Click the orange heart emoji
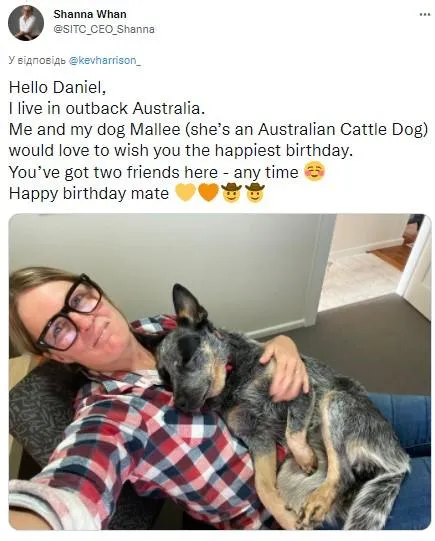 208,192
